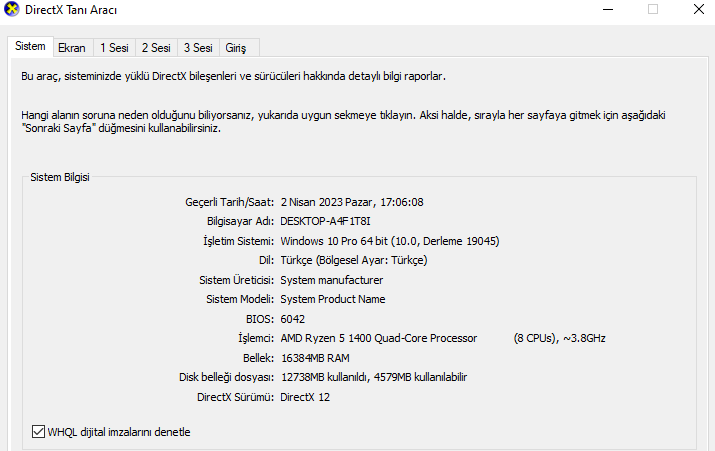This screenshot has width=715, height=451.
Task: Open the Giriş tab
Action: tap(237, 47)
